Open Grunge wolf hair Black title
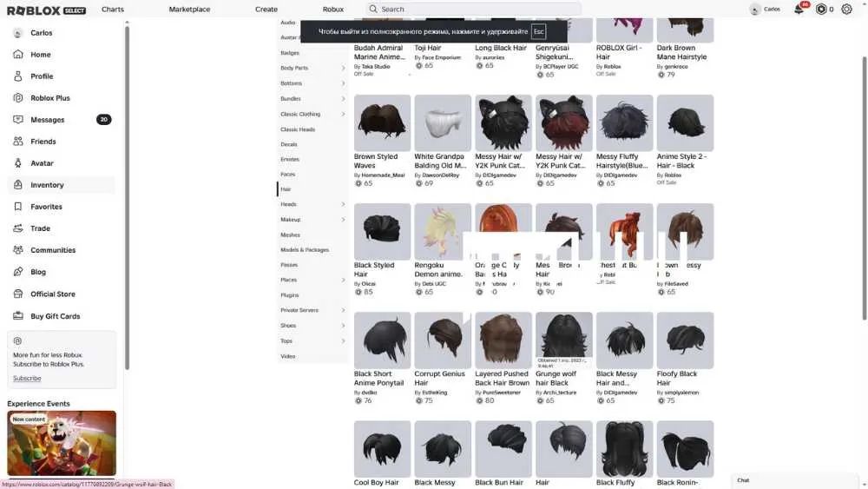Viewport: 868px width, 489px height. click(556, 378)
